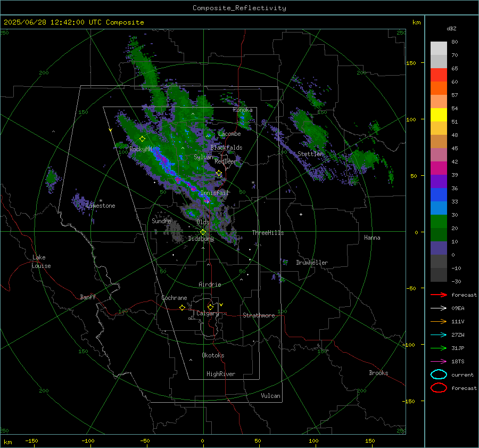The image size is (479, 448).
Task: Click the 0 dBZ purple color swatch
Action: (439, 248)
